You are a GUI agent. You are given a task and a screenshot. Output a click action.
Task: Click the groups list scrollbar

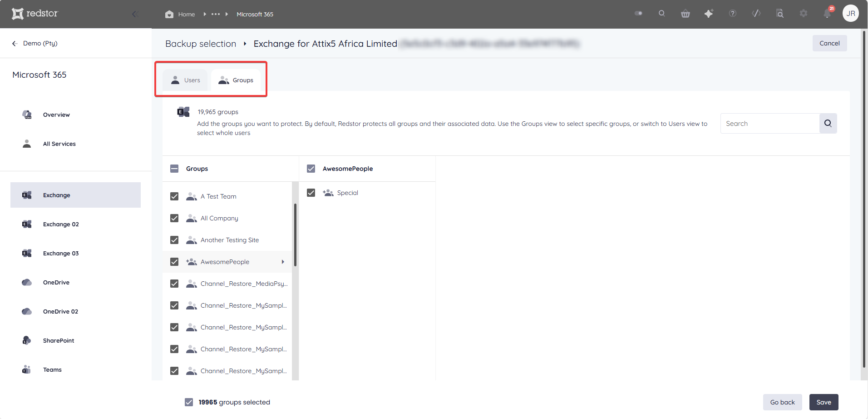pyautogui.click(x=295, y=234)
